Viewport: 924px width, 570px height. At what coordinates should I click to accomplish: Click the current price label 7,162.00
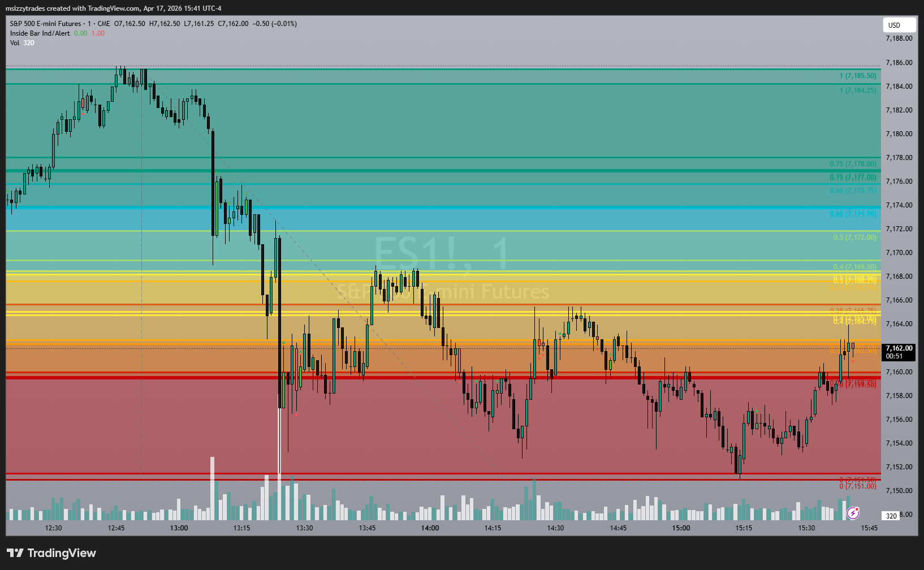pos(899,348)
